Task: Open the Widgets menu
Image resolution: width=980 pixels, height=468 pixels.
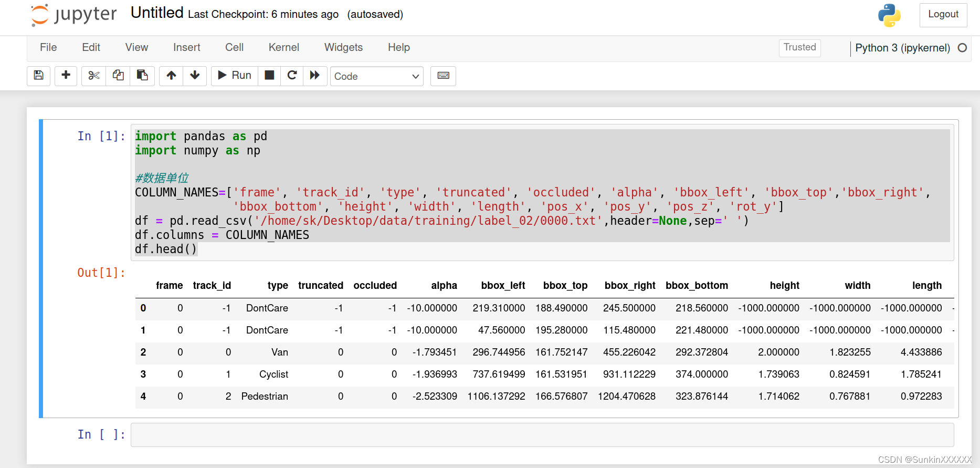Action: click(343, 47)
